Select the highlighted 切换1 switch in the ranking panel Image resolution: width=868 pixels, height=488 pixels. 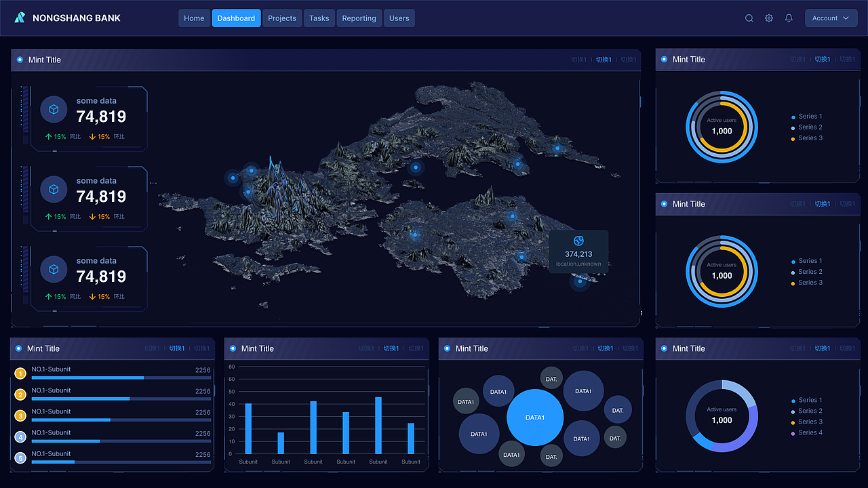pyautogui.click(x=177, y=348)
